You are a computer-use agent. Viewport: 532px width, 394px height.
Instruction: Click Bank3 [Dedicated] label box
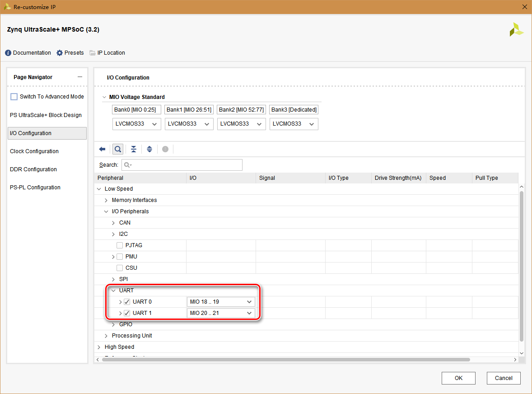point(294,110)
